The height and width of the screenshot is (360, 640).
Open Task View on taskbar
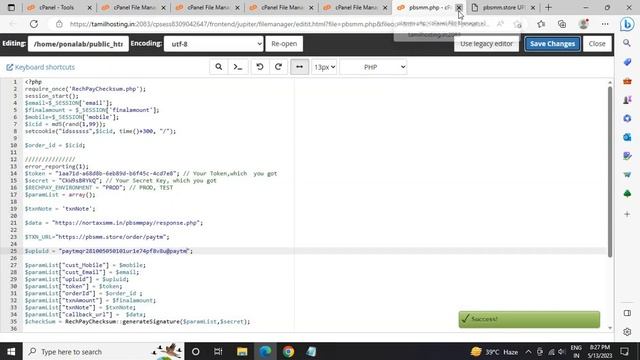click(x=218, y=351)
